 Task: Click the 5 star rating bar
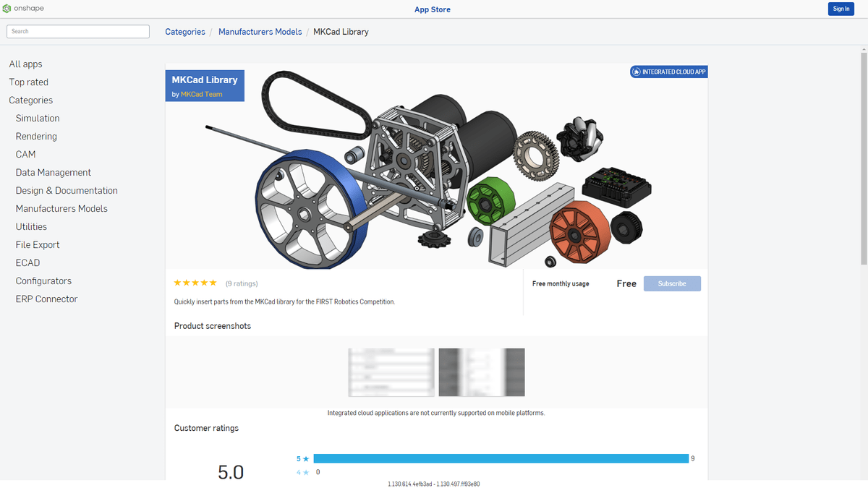501,458
